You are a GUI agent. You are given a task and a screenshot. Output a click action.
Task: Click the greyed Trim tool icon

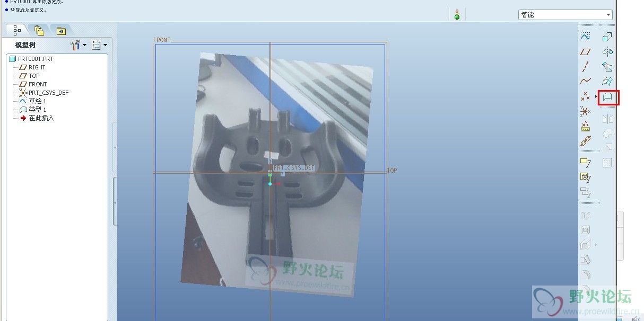pyautogui.click(x=607, y=148)
